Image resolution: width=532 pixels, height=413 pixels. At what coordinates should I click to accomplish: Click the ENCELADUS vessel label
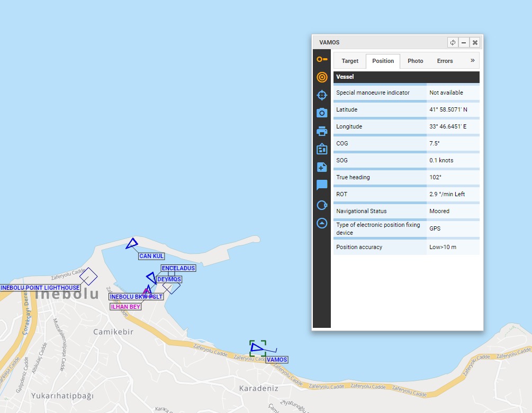[x=178, y=268]
